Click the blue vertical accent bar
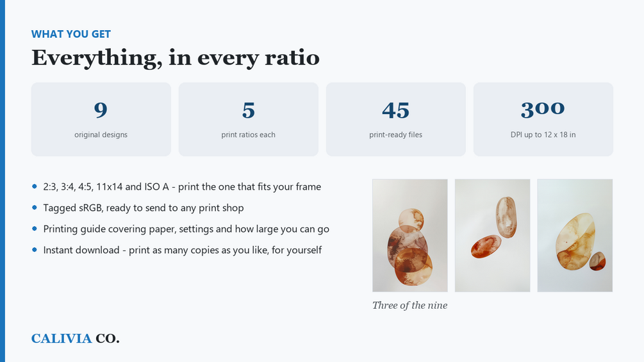 tap(3, 181)
